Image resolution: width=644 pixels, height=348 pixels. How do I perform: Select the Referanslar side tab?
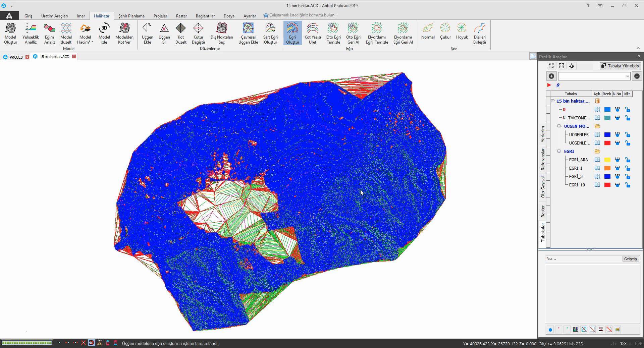pos(543,160)
